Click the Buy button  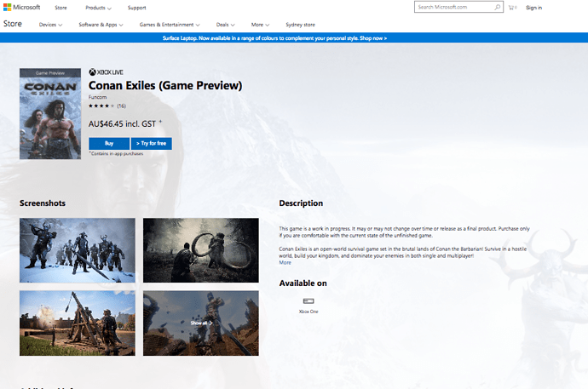(109, 143)
